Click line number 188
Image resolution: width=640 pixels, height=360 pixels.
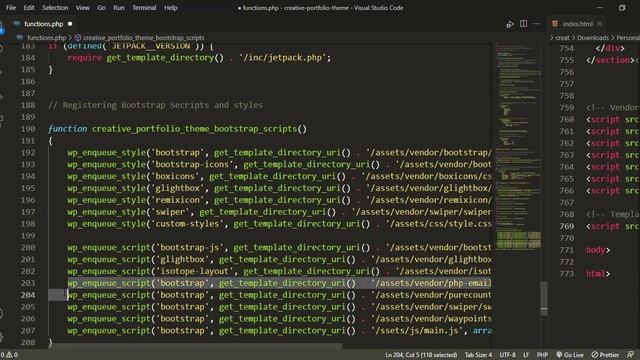(x=28, y=105)
